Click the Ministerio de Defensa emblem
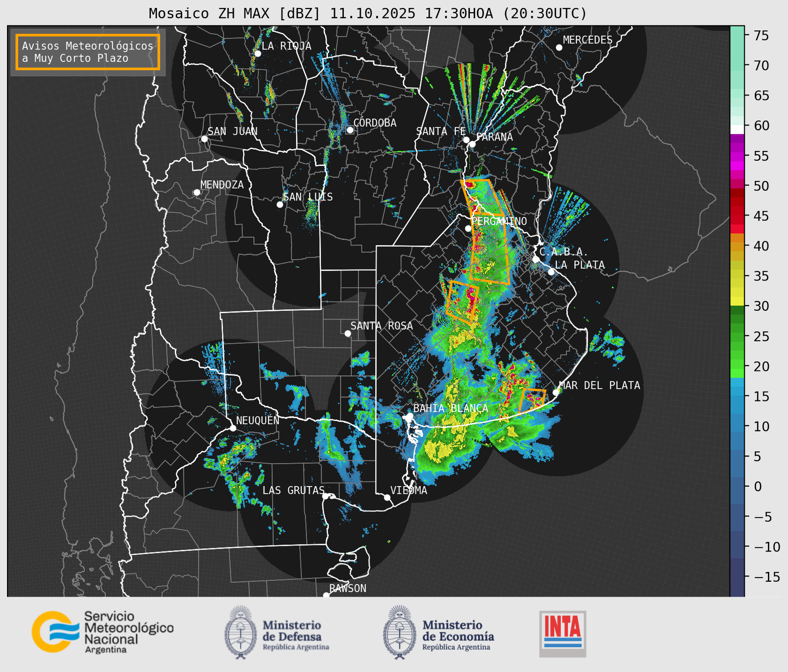This screenshot has width=788, height=672. (x=241, y=632)
